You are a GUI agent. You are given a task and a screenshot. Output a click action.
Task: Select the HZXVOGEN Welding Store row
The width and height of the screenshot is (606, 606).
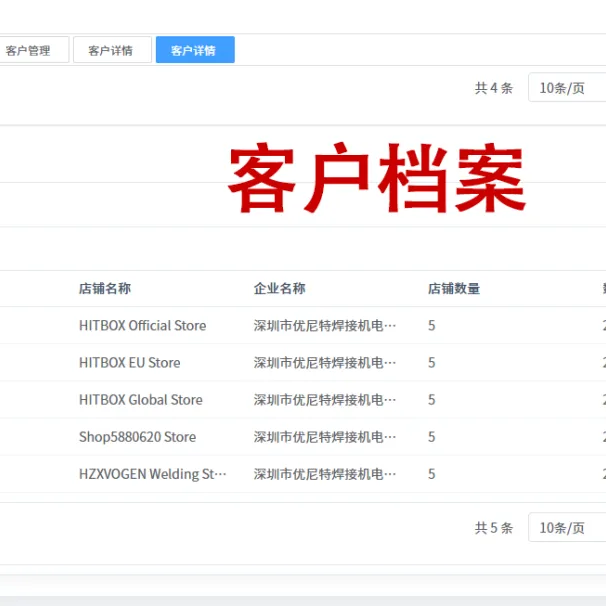coord(303,474)
